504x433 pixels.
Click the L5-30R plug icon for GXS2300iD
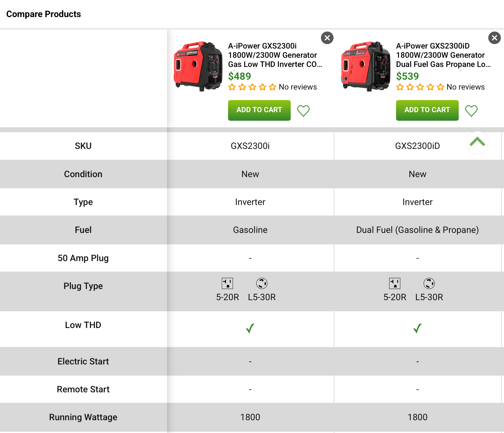click(429, 283)
